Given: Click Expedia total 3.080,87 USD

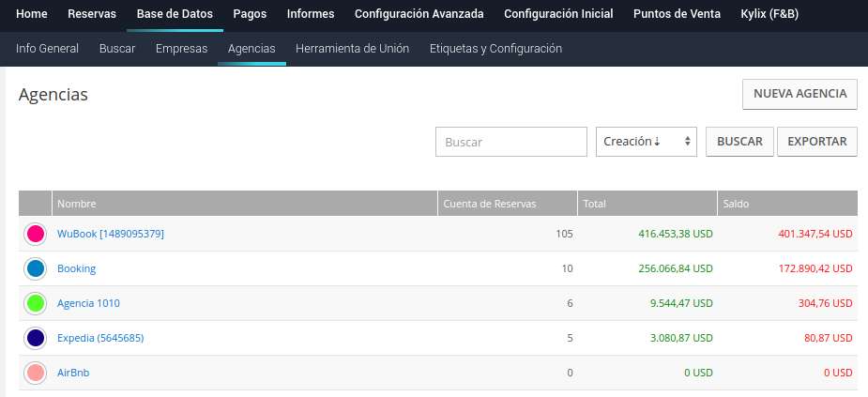Looking at the screenshot, I should pos(681,338).
